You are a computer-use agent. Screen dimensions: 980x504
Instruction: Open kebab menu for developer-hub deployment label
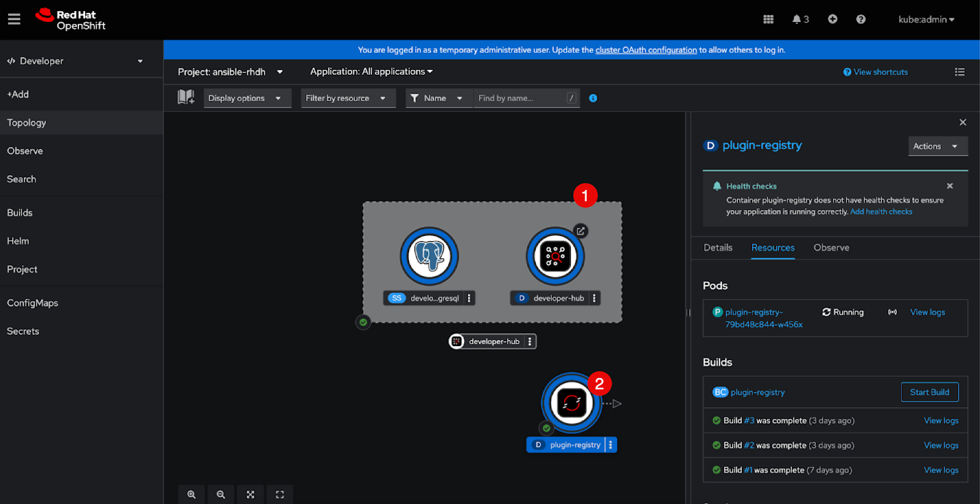tap(594, 298)
